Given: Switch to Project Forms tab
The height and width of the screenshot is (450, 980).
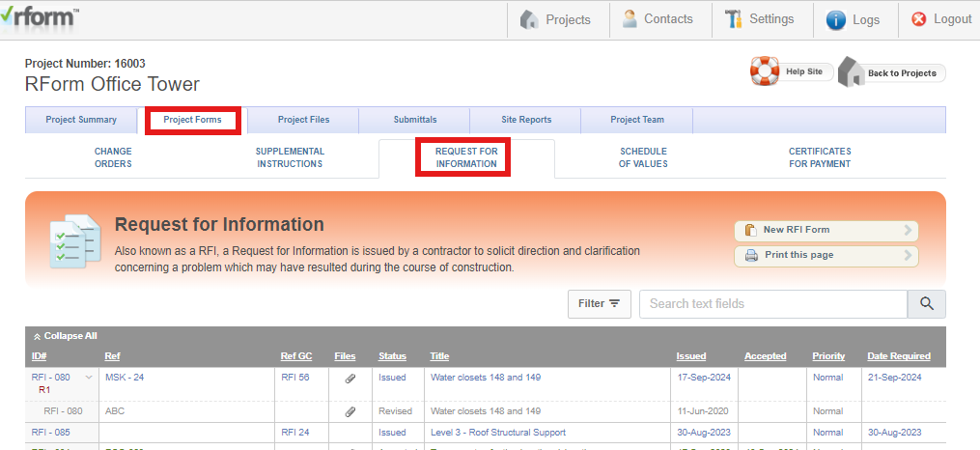Looking at the screenshot, I should point(192,120).
